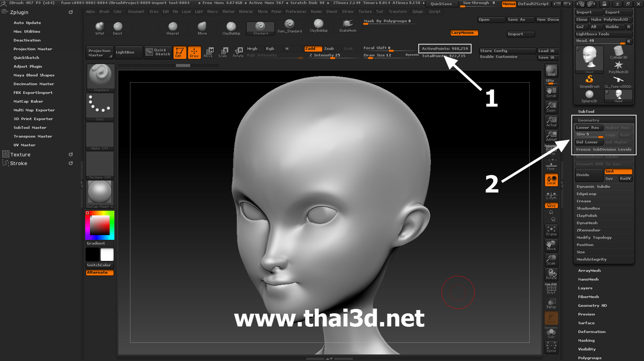Open the Xpose view icon
The width and height of the screenshot is (644, 361).
coord(551,346)
